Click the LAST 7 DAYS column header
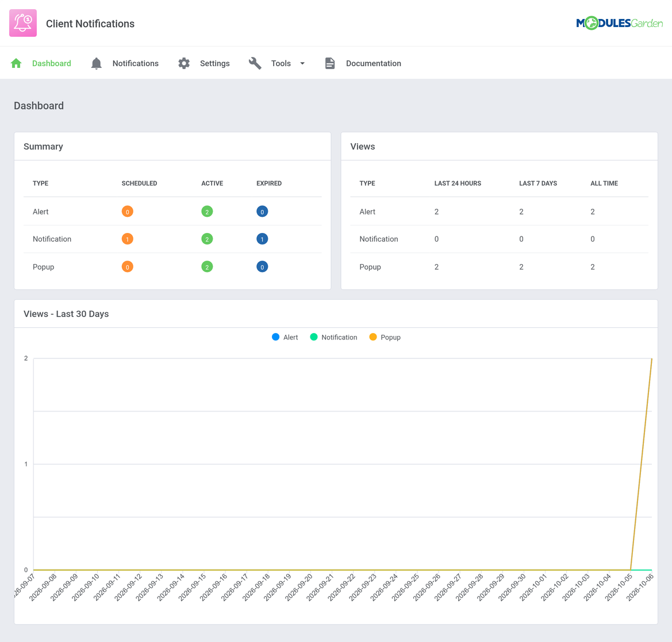 click(x=538, y=183)
